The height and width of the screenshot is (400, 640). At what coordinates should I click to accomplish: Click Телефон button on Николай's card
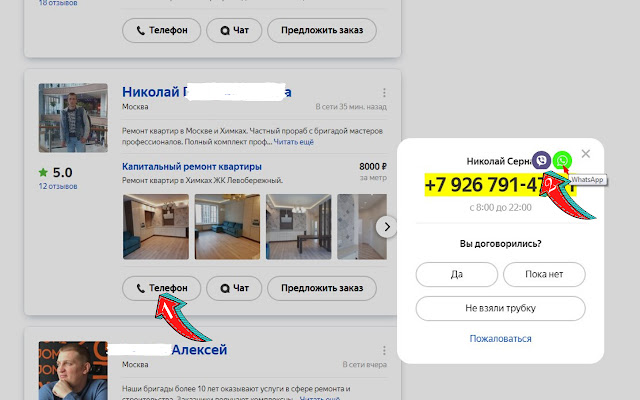click(x=162, y=289)
